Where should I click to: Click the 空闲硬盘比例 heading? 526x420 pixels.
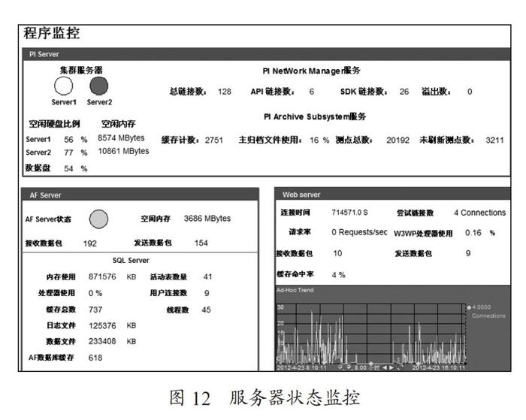pyautogui.click(x=54, y=124)
